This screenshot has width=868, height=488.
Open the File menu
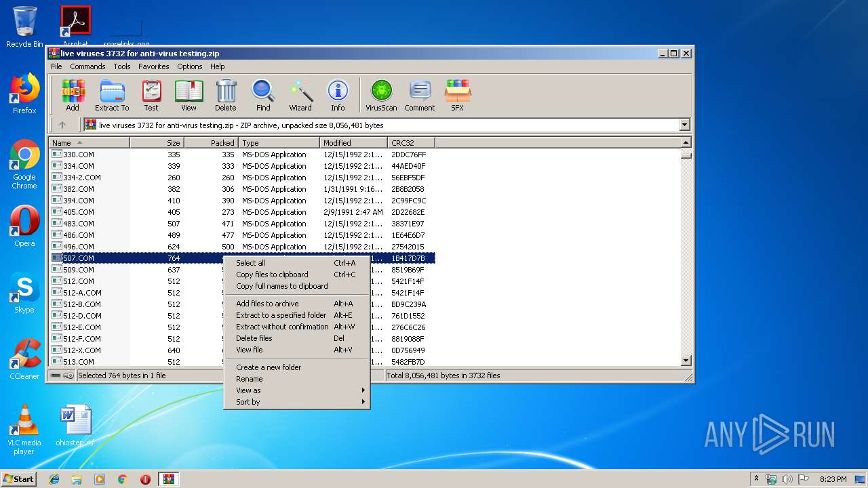(x=56, y=66)
